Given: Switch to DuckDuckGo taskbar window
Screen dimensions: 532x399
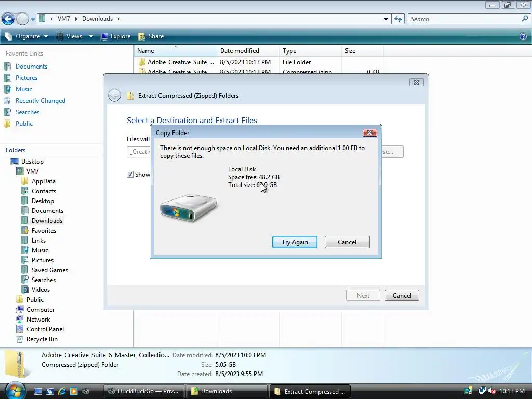Looking at the screenshot, I should pos(144,391).
